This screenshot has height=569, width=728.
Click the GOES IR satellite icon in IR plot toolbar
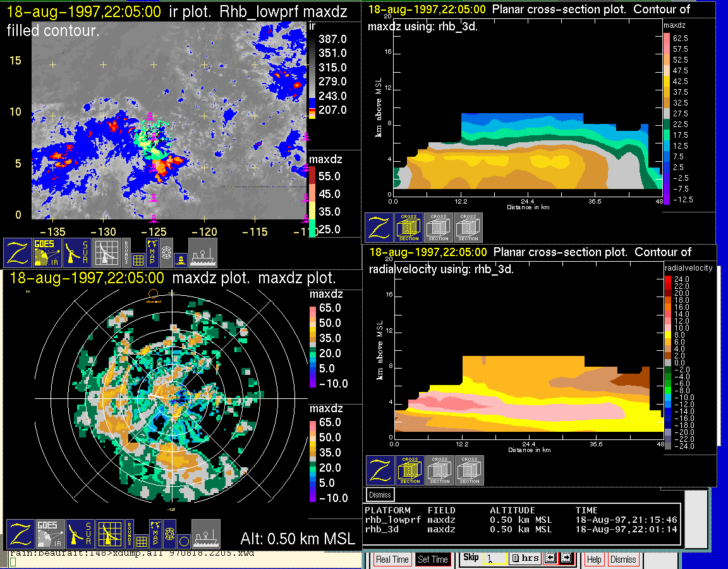(x=47, y=252)
